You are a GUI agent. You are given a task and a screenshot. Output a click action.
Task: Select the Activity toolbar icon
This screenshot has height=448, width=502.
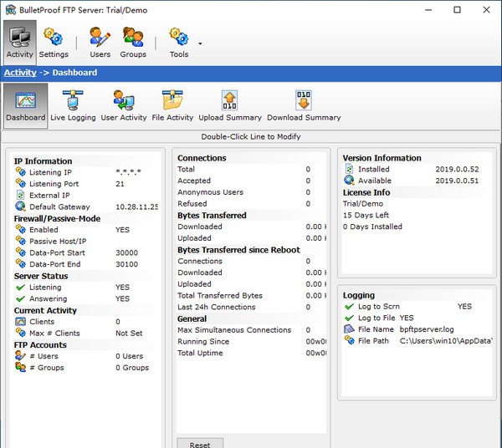click(19, 42)
